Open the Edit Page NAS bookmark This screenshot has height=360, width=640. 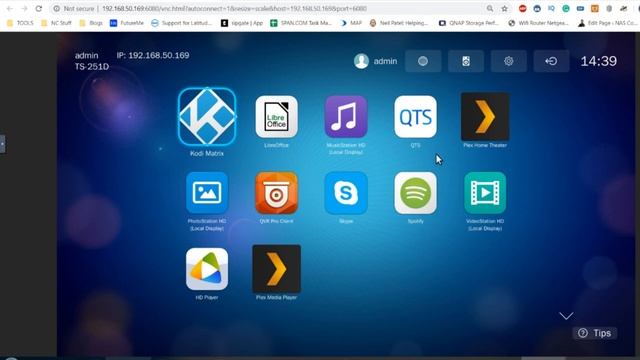(608, 23)
